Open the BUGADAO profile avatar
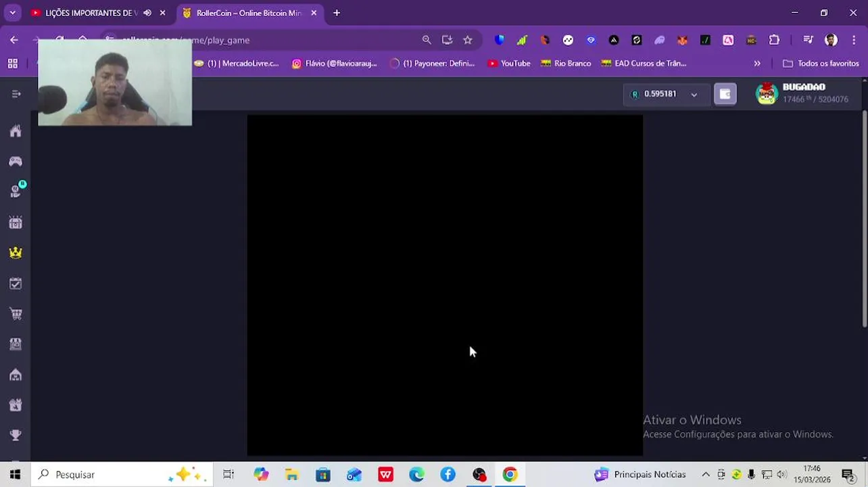This screenshot has height=487, width=868. [767, 93]
